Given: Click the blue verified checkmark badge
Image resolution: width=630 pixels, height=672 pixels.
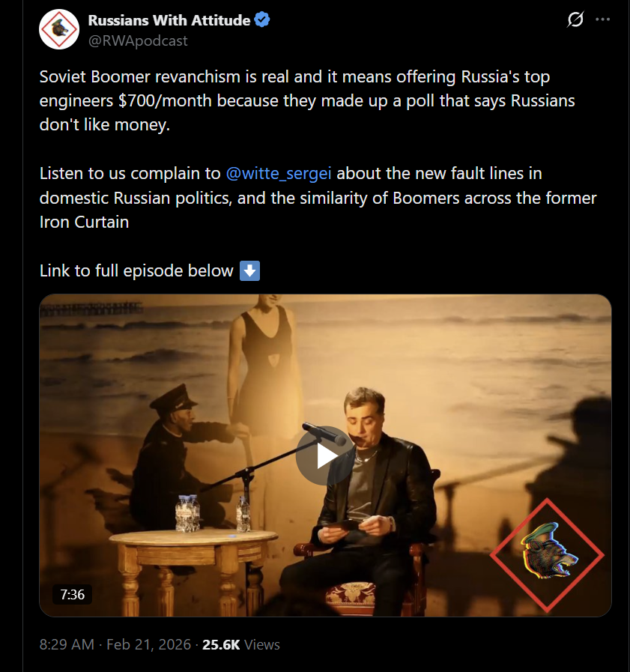Looking at the screenshot, I should [x=261, y=20].
